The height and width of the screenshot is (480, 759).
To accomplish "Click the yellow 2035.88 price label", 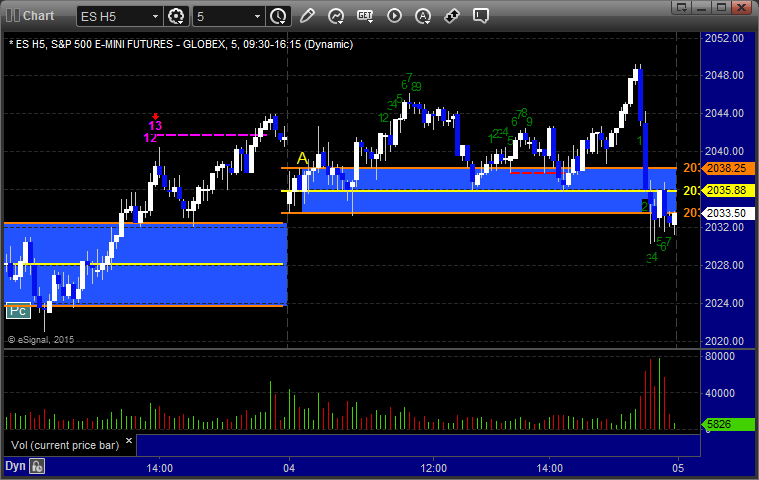I will (x=729, y=191).
